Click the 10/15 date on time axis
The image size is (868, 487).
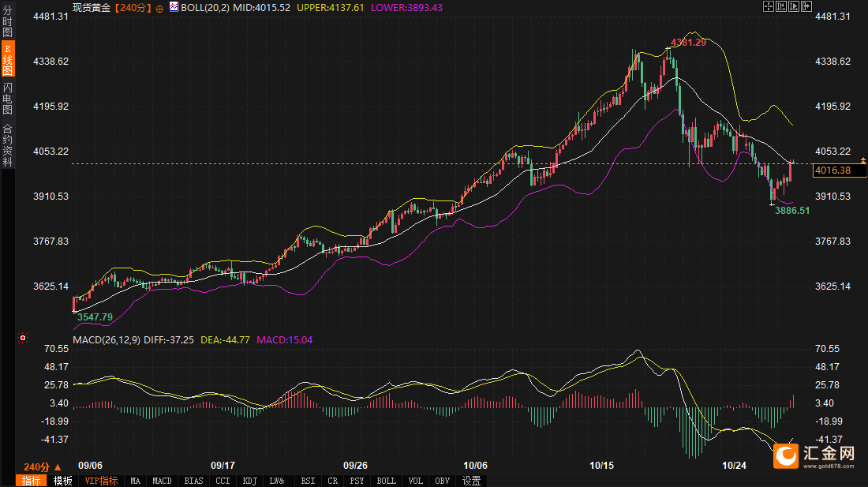[x=602, y=466]
